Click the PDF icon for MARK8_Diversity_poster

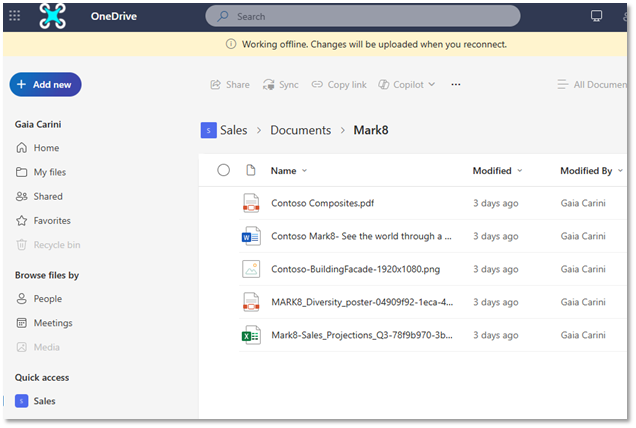pyautogui.click(x=251, y=302)
